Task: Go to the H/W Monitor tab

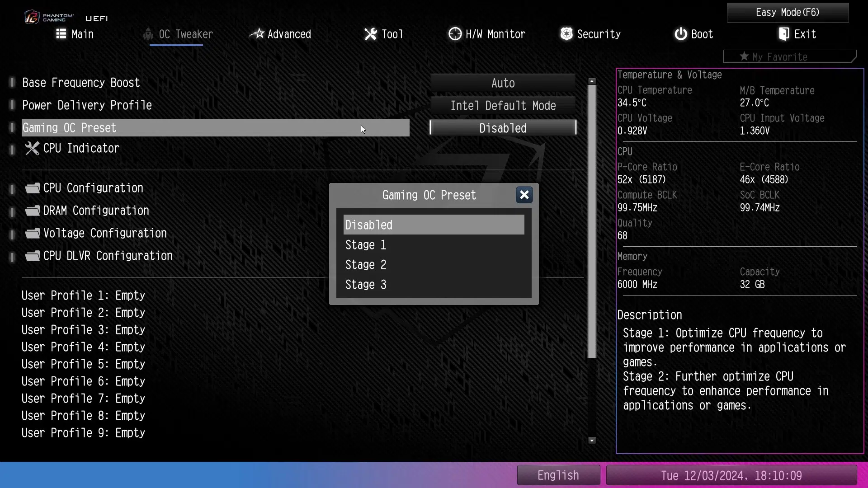Action: [x=487, y=34]
